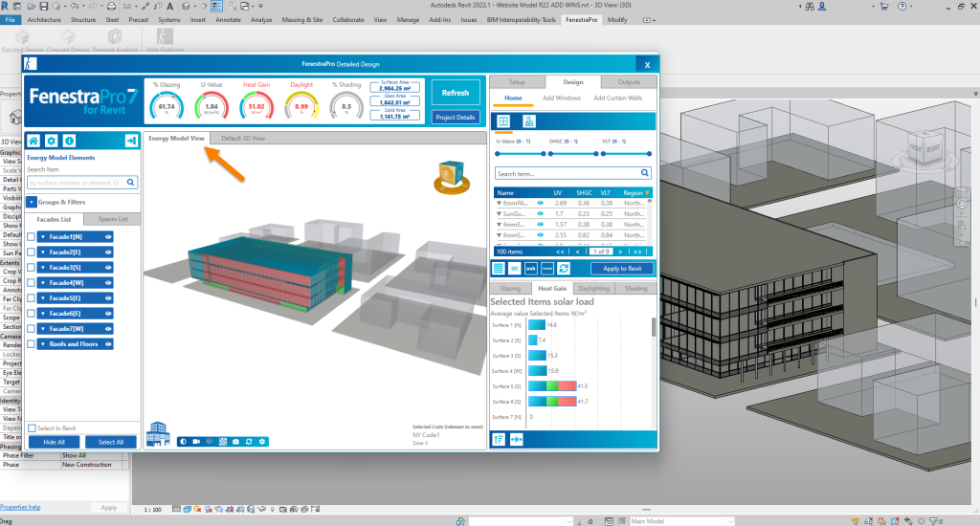
Task: Open Project Details
Action: point(455,118)
